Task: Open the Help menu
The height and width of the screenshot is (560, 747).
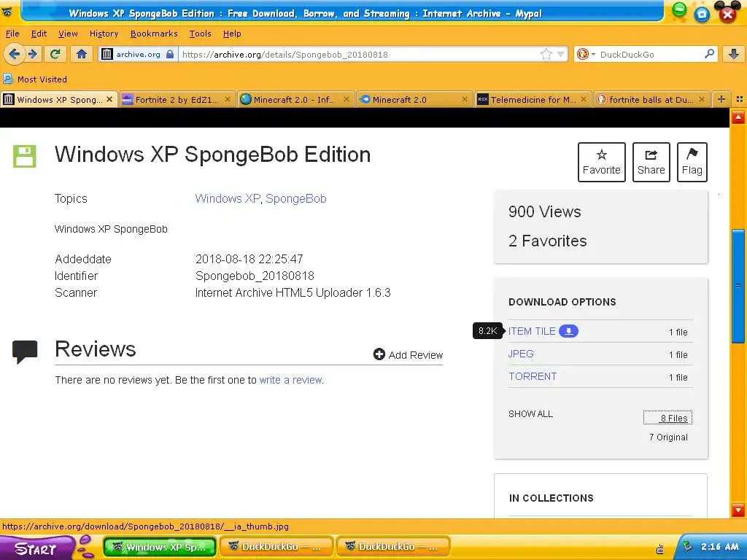Action: click(232, 34)
